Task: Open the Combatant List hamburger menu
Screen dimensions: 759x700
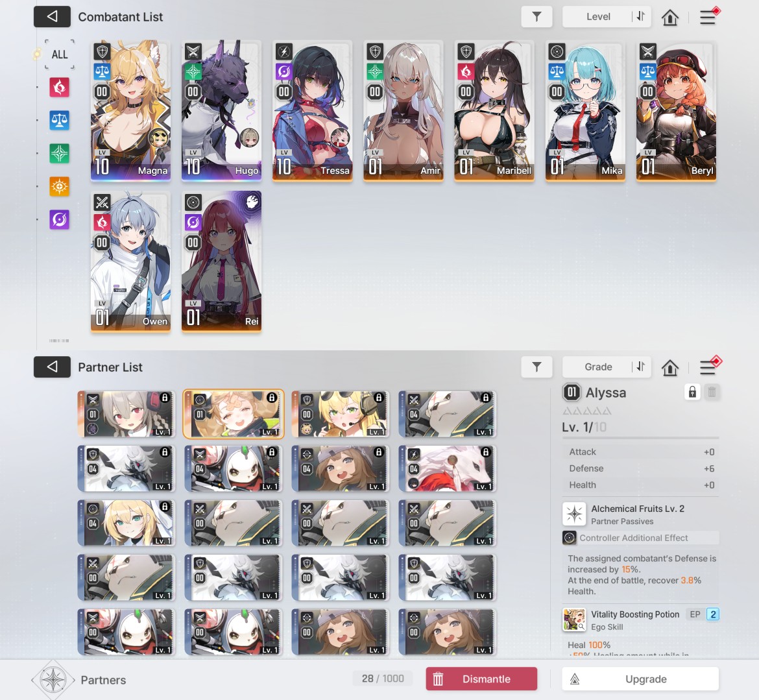Action: pyautogui.click(x=708, y=17)
